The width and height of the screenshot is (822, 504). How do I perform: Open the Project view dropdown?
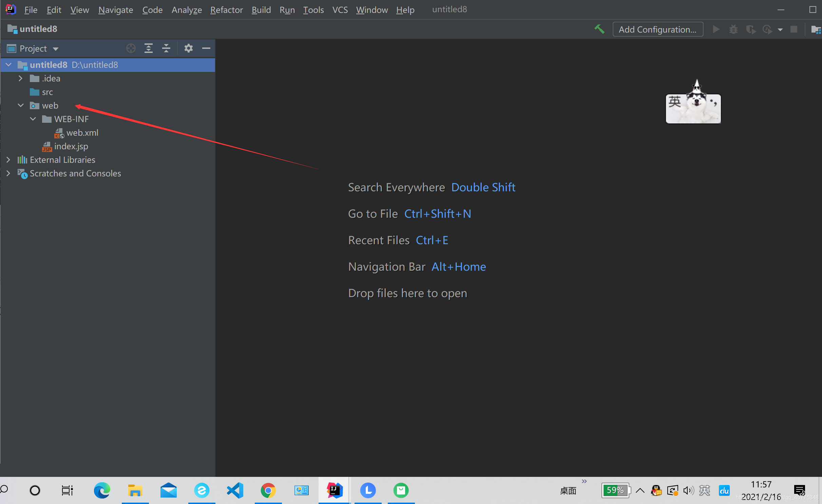click(56, 49)
